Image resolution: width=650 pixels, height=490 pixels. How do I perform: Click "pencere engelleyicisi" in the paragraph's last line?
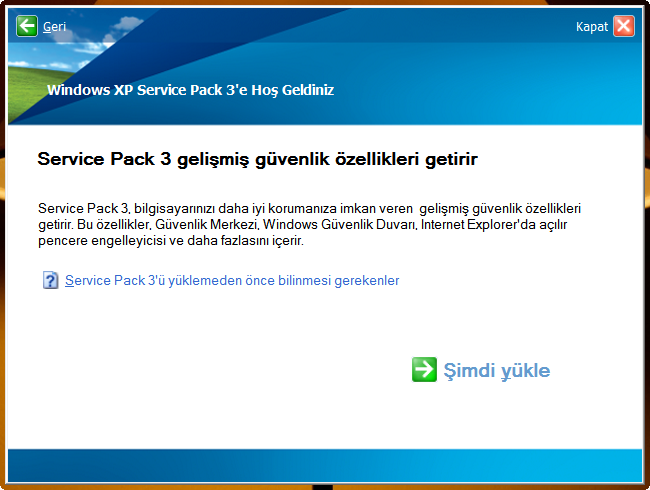[98, 241]
